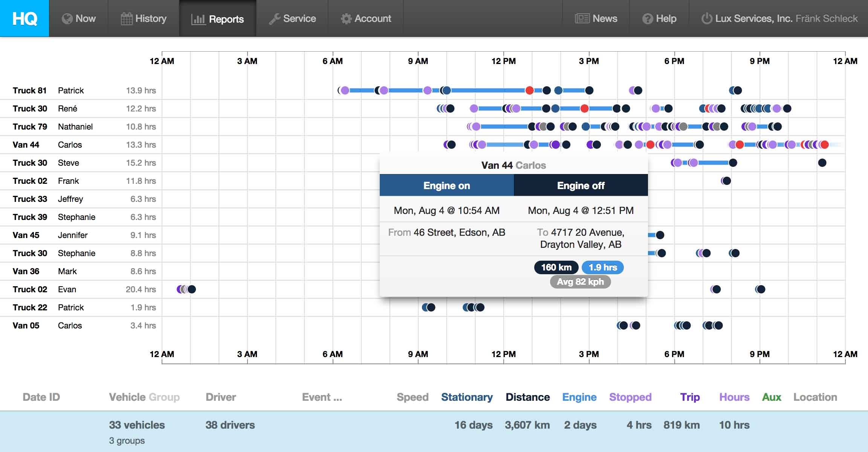Select the Engine off tab in popup
This screenshot has width=868, height=452.
581,185
